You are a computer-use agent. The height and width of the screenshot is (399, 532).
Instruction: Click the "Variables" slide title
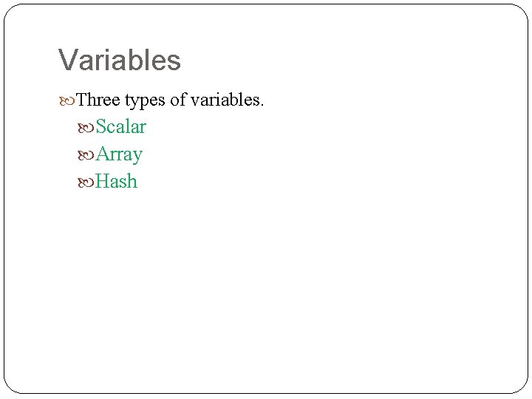coord(120,60)
